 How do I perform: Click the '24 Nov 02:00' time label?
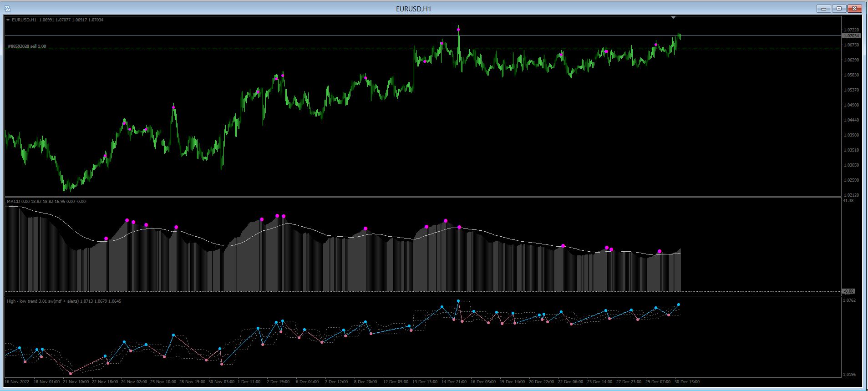[134, 382]
